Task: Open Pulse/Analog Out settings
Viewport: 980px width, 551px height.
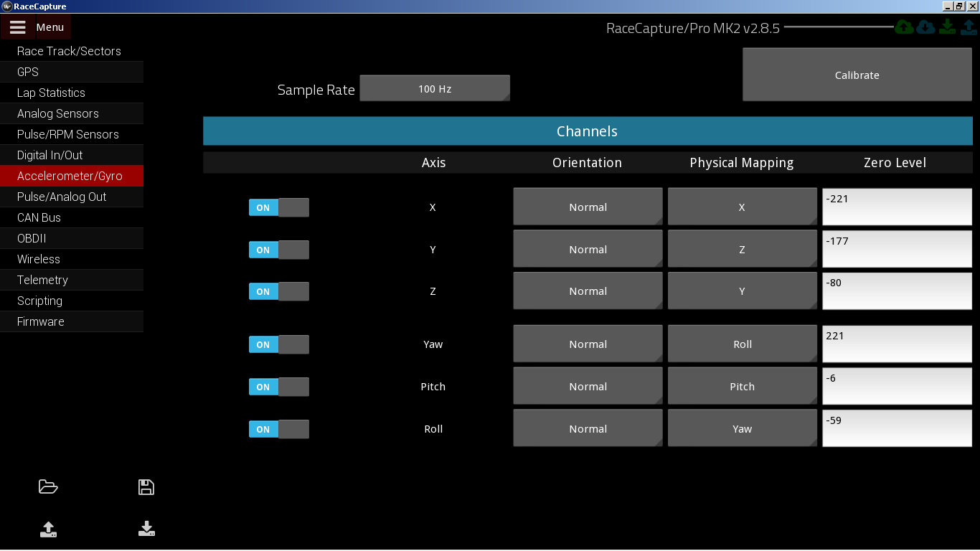Action: pos(72,197)
